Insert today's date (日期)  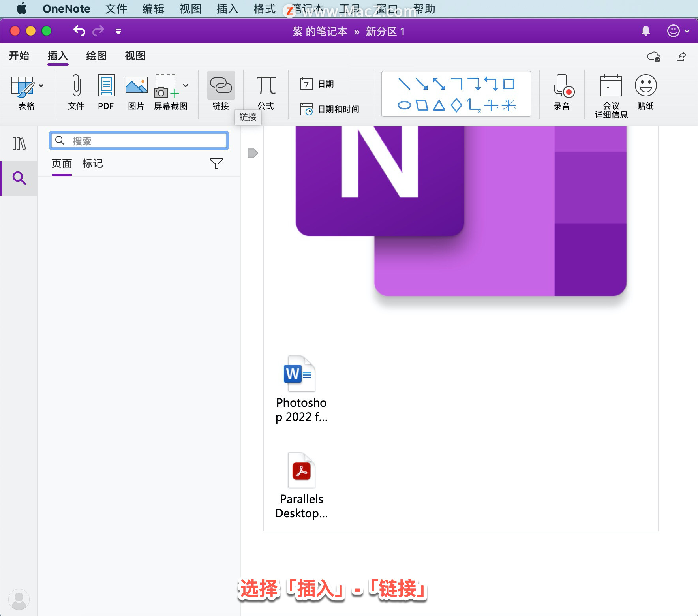(317, 84)
